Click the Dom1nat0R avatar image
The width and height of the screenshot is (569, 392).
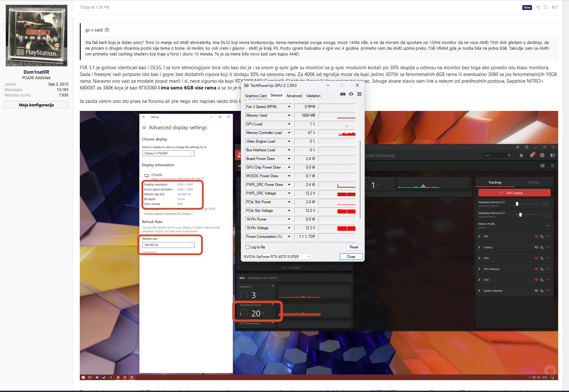[x=37, y=36]
